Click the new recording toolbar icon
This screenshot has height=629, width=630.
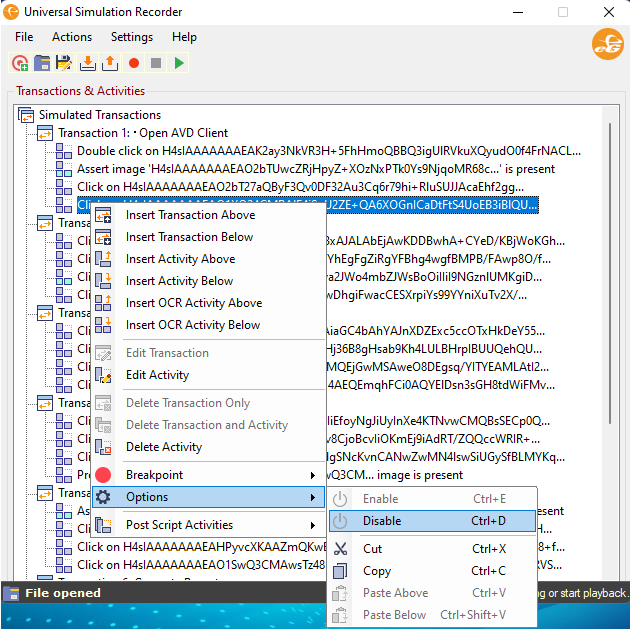(20, 63)
